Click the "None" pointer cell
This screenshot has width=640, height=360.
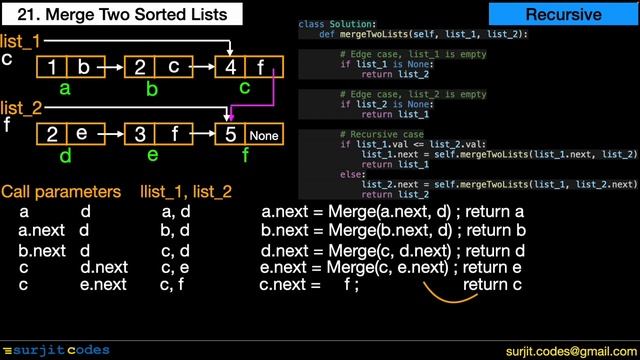click(x=264, y=134)
